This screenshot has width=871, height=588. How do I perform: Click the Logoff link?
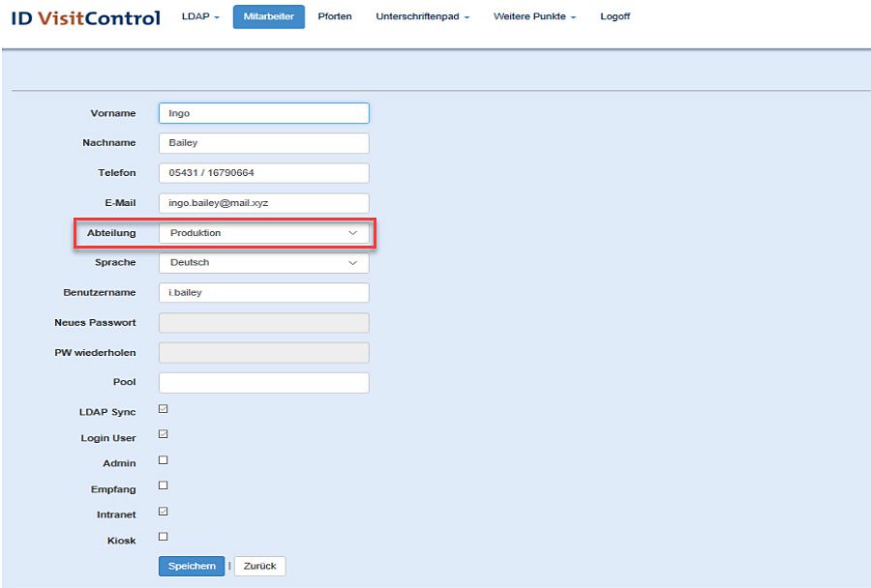coord(615,17)
